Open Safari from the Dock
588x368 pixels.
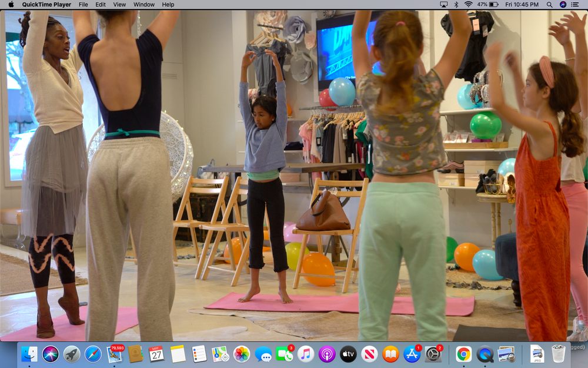(93, 354)
